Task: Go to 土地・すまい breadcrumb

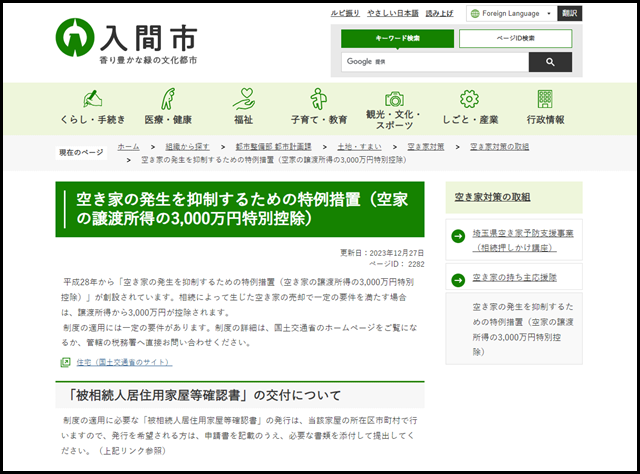Action: [x=359, y=147]
